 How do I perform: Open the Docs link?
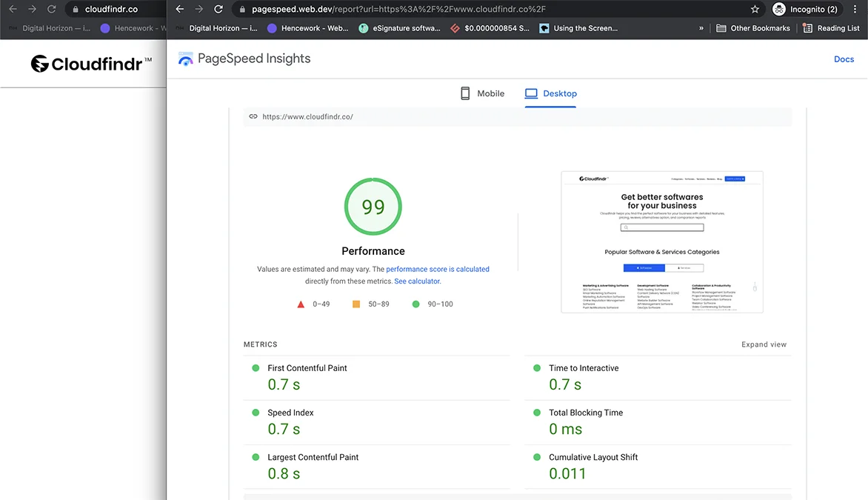(844, 59)
